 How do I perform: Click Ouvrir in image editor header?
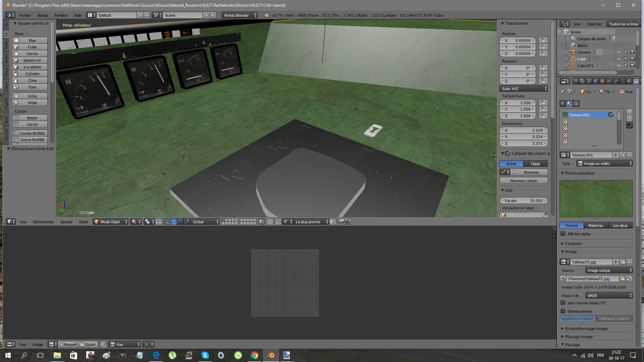88,344
